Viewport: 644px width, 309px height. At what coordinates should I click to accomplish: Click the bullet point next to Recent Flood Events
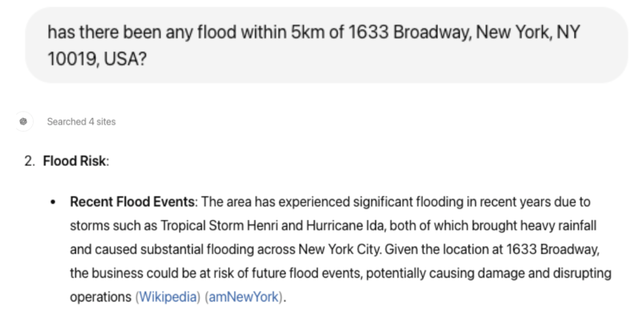pyautogui.click(x=54, y=202)
